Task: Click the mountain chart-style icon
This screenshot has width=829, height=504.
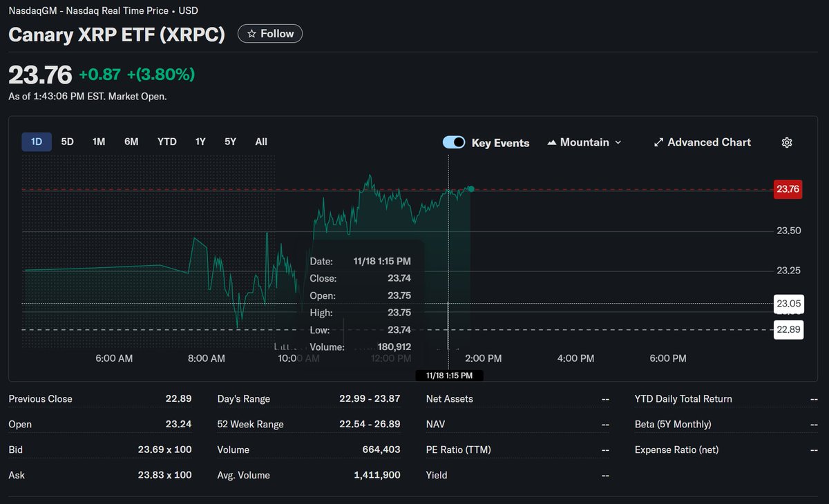Action: point(552,142)
